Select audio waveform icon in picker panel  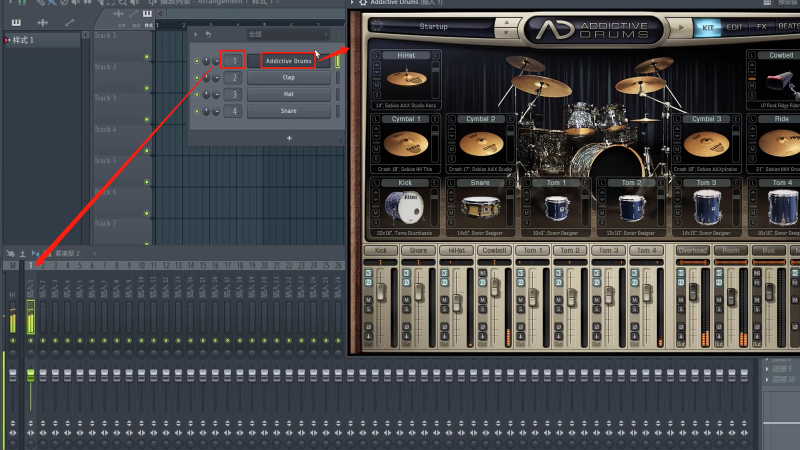click(42, 22)
